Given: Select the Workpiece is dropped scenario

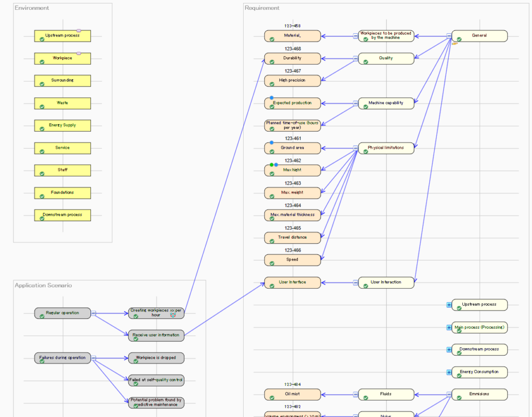Looking at the screenshot, I should click(x=156, y=358).
